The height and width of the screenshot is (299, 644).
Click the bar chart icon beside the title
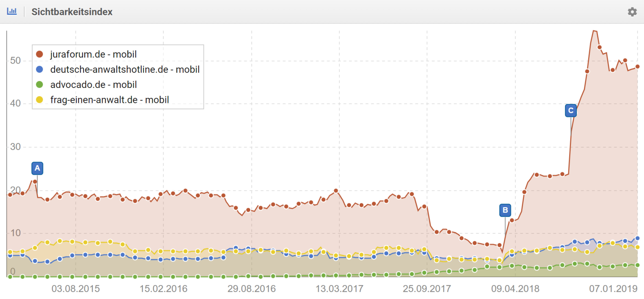(12, 11)
